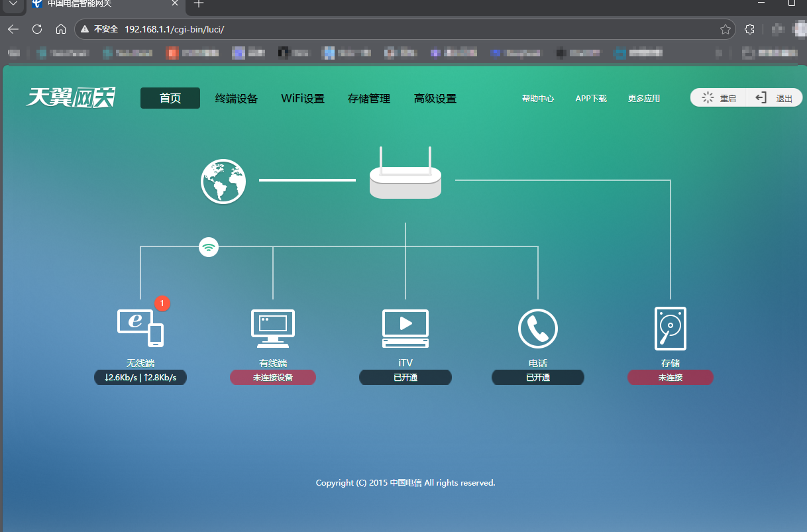807x532 pixels.
Task: Click the 存储 label text
Action: coord(671,363)
